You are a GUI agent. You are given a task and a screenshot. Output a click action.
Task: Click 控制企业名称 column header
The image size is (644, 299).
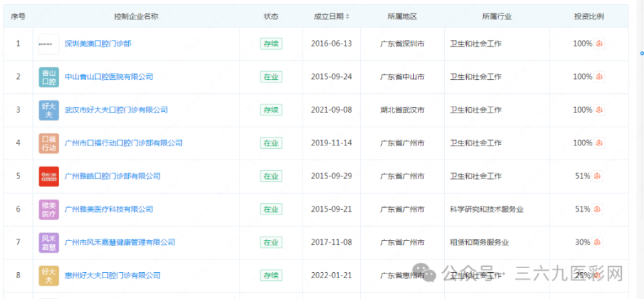[x=136, y=17]
